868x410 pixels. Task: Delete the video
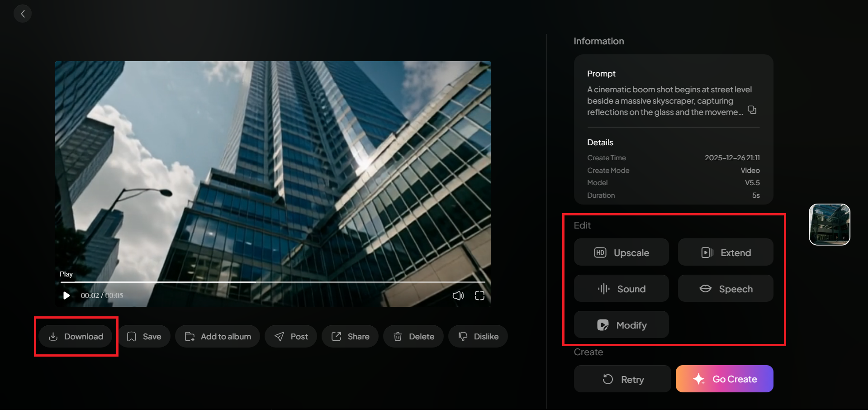(413, 336)
